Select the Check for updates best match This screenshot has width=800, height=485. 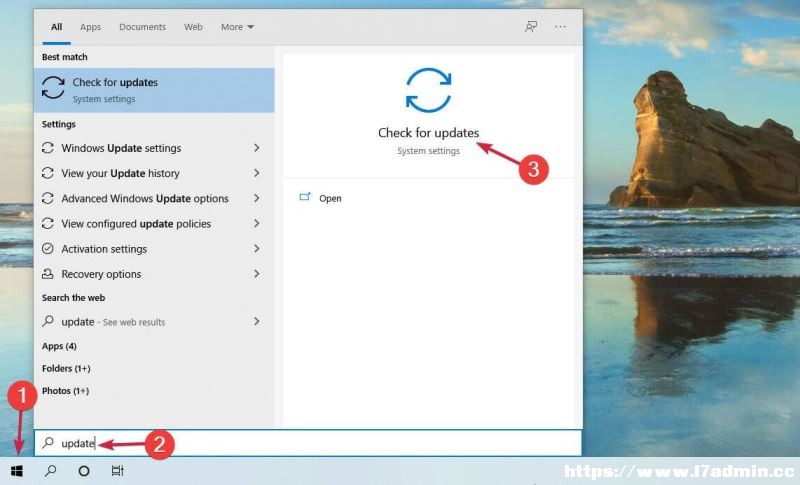pyautogui.click(x=154, y=90)
